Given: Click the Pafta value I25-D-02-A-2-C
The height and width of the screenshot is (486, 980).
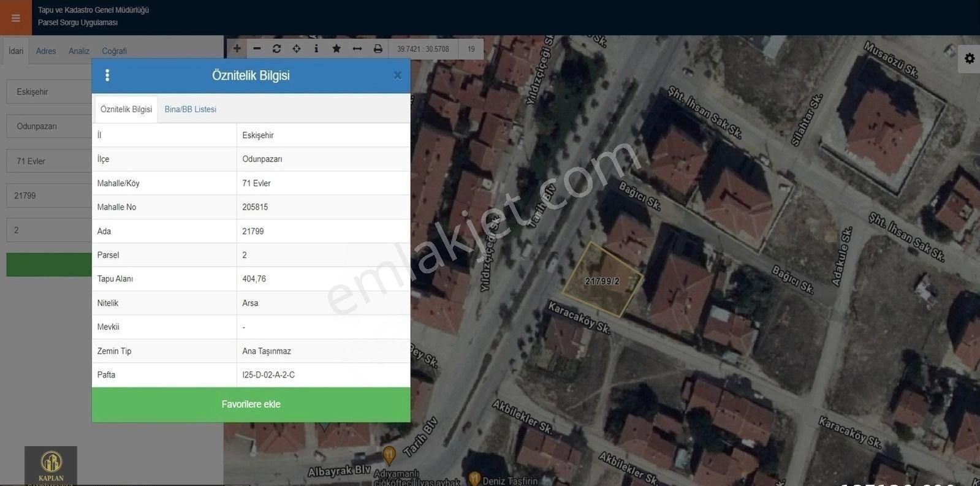Looking at the screenshot, I should click(x=268, y=375).
